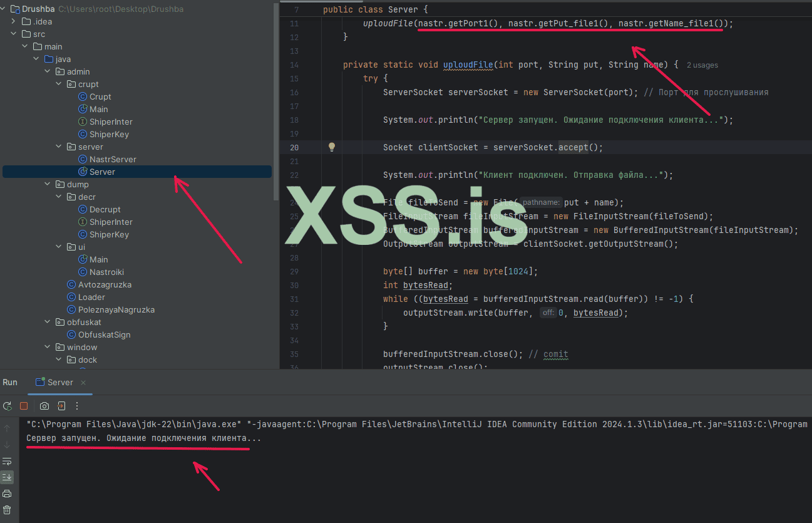Close the Server run tab
Image resolution: width=812 pixels, height=523 pixels.
[83, 382]
